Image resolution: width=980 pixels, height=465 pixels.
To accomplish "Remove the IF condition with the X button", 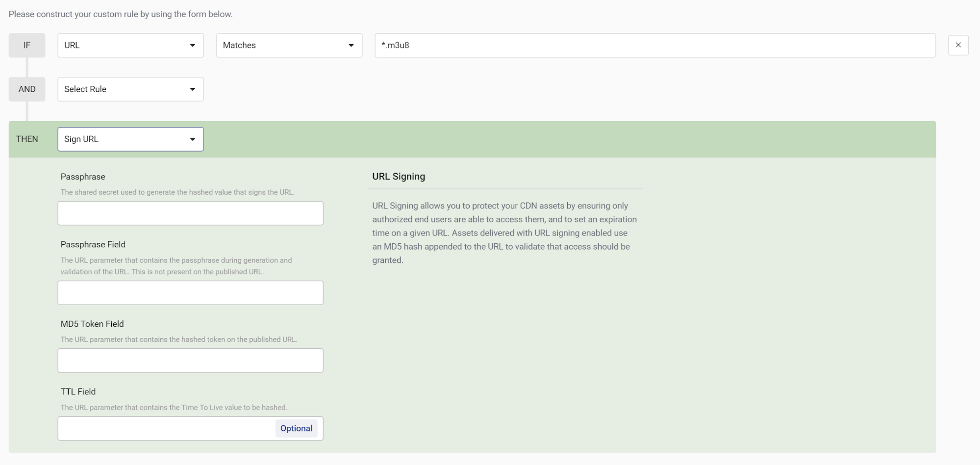I will point(958,45).
